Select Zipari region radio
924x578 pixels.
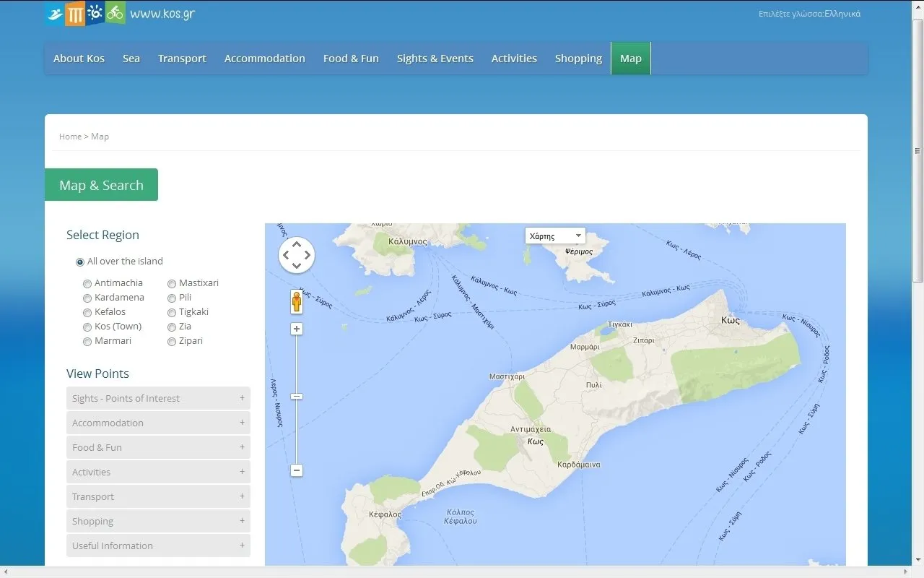(x=172, y=341)
